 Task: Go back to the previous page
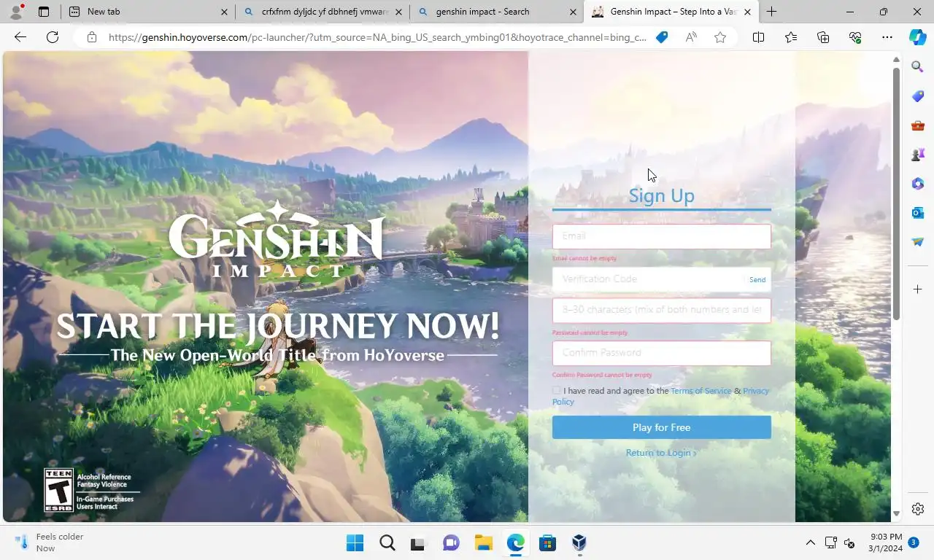[20, 37]
